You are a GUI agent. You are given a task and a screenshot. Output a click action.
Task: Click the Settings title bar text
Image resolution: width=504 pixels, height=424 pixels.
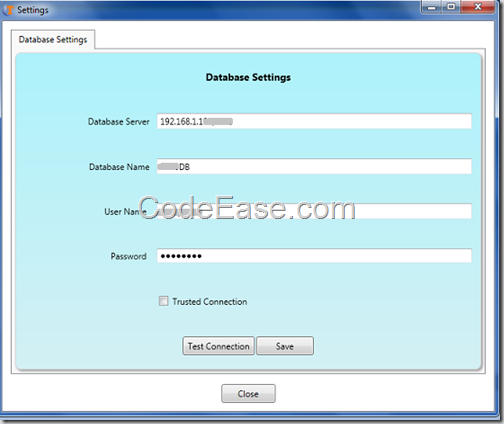click(x=33, y=10)
